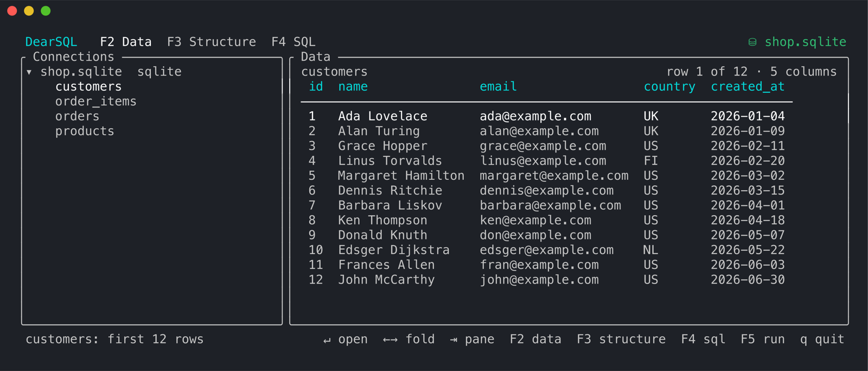This screenshot has width=868, height=371.
Task: Select the order_items table
Action: [x=95, y=102]
